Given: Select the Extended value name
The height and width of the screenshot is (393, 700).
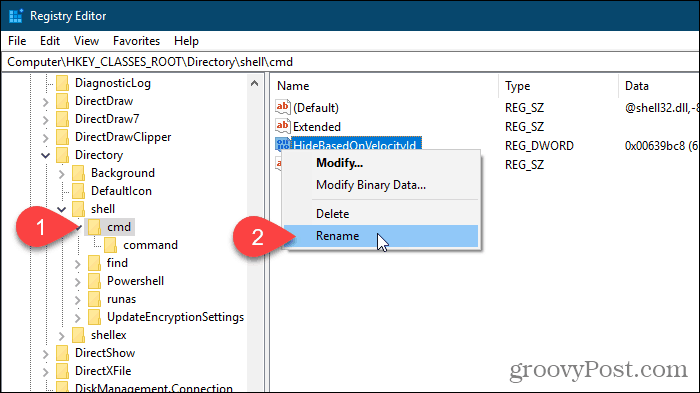Looking at the screenshot, I should pos(317,126).
